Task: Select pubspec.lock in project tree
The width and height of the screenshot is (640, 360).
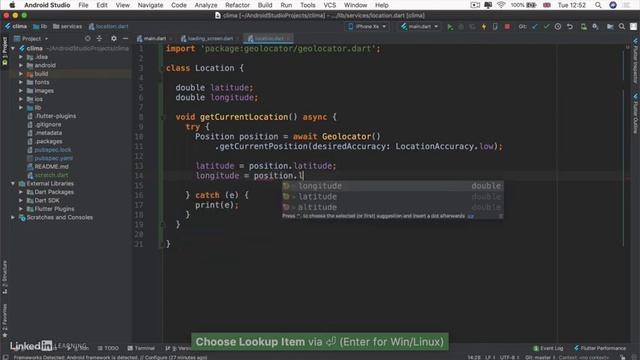Action: point(53,150)
